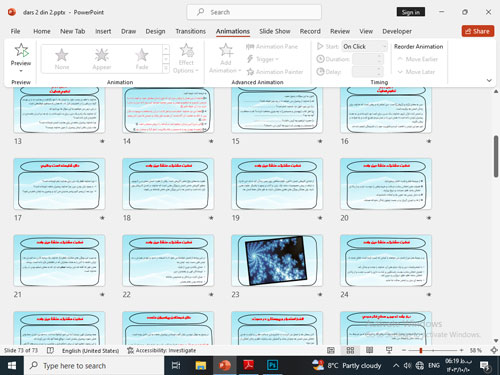Switch to the Home tab
Viewport: 500px width, 375px height.
[42, 31]
